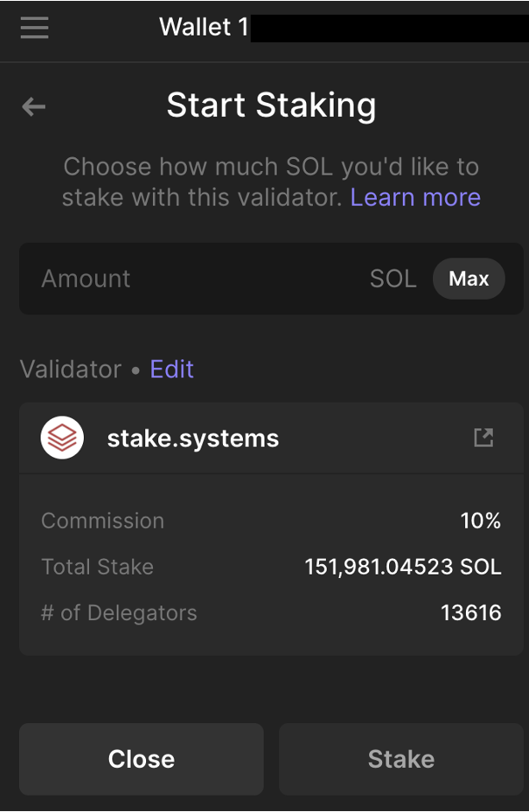529x812 pixels.
Task: Click the Total Stake SOL amount
Action: pos(403,567)
